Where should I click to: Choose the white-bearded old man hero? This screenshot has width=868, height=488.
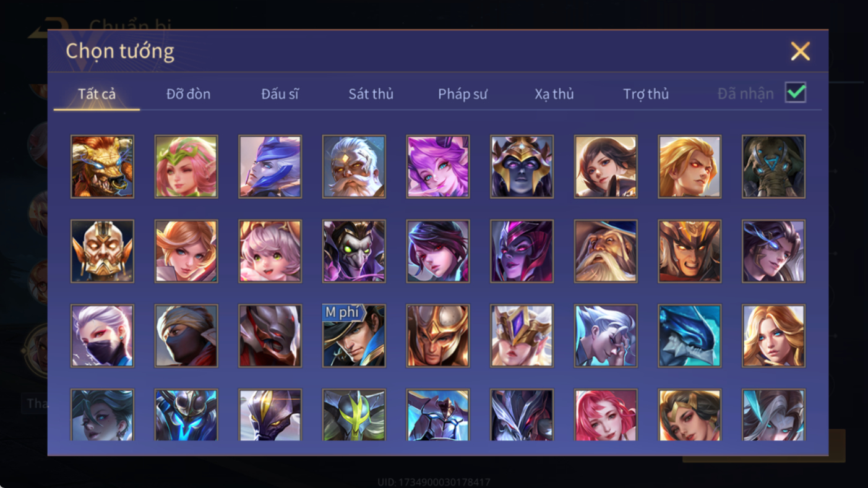coord(354,167)
